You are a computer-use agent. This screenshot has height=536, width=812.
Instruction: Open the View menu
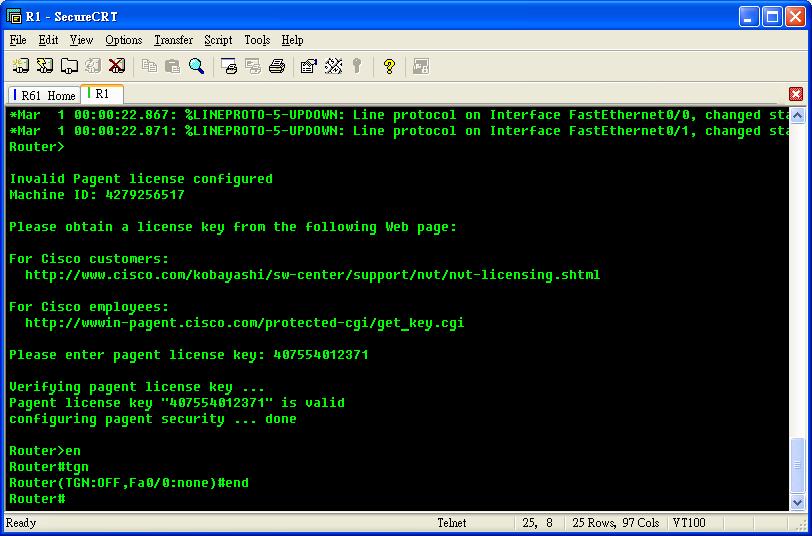[x=81, y=40]
